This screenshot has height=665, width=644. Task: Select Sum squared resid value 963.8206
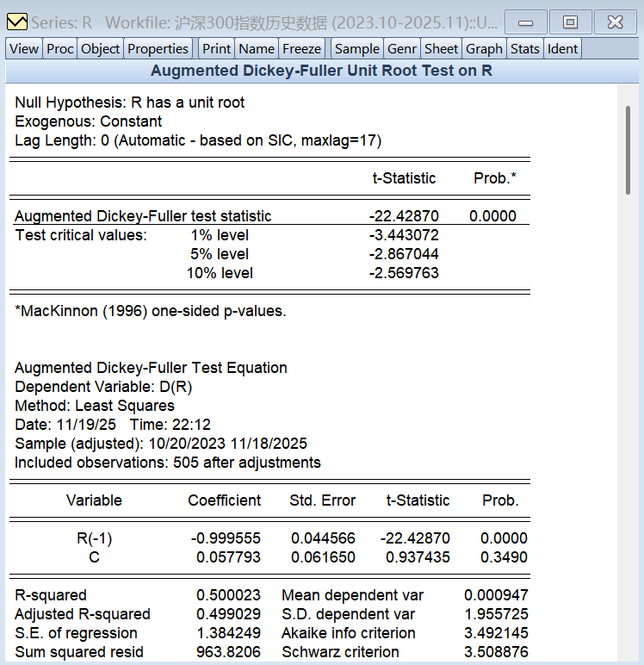pyautogui.click(x=228, y=652)
